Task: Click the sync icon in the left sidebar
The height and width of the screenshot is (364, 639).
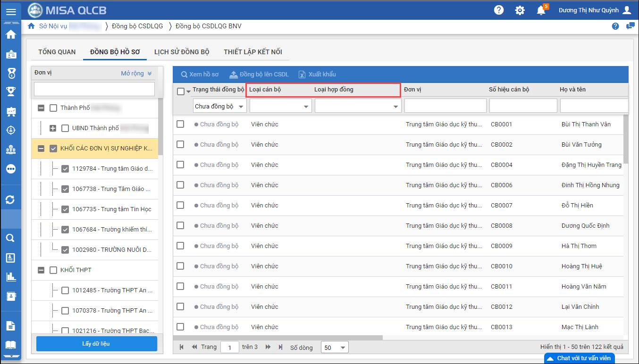Action: [10, 199]
